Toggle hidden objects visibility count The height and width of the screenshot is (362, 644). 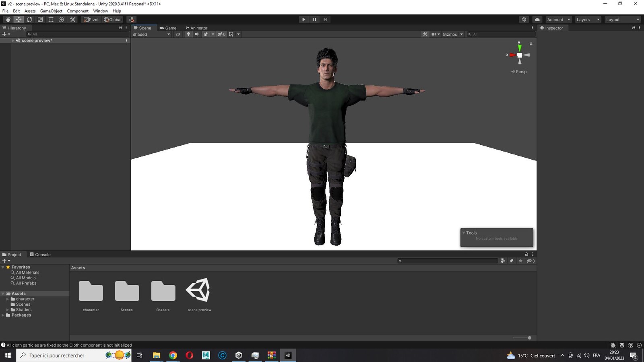(x=221, y=34)
